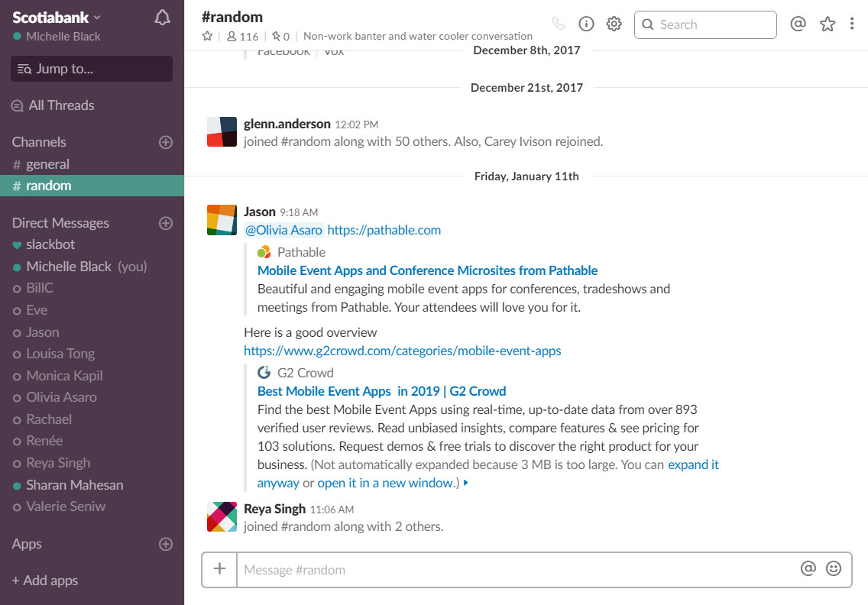This screenshot has width=868, height=605.
Task: Click the glenn.anderson username
Action: pos(287,124)
